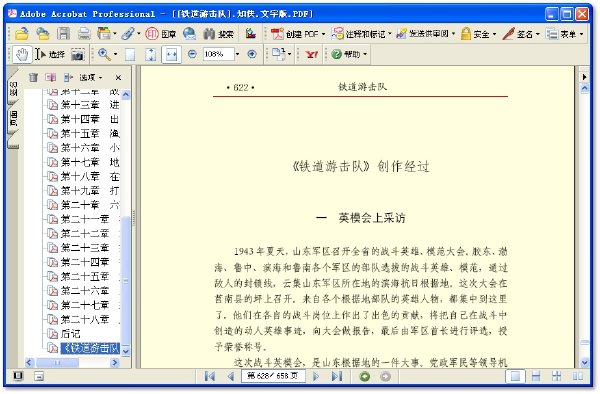Click the page number field 第628/658页
The width and height of the screenshot is (600, 394).
[x=273, y=376]
